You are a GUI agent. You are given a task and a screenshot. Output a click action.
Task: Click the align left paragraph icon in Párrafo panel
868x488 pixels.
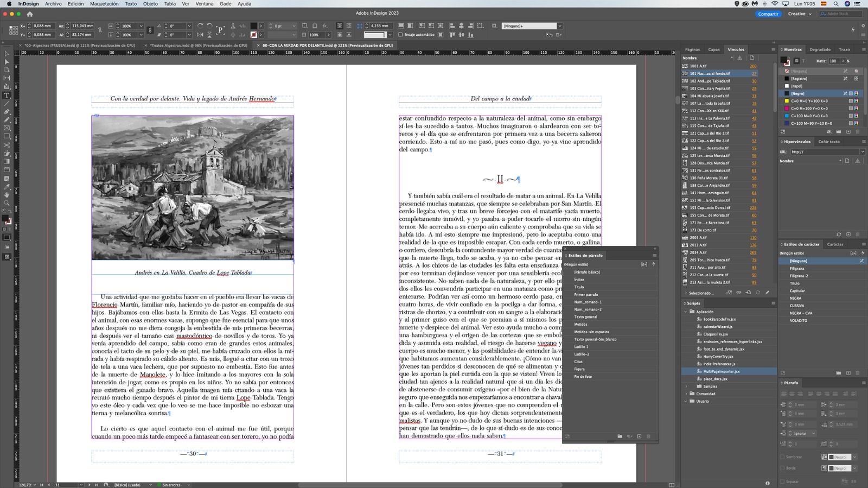783,393
